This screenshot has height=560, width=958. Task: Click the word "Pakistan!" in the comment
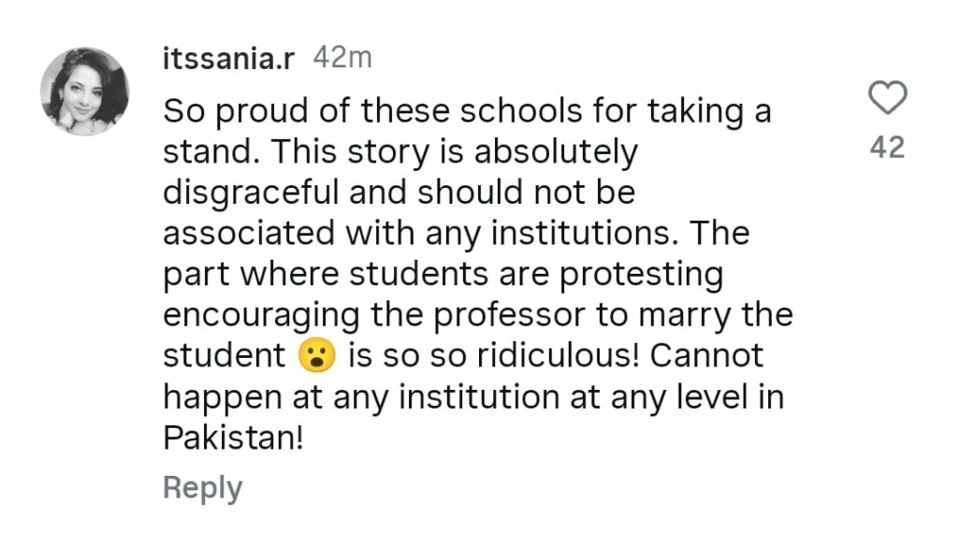[x=234, y=438]
